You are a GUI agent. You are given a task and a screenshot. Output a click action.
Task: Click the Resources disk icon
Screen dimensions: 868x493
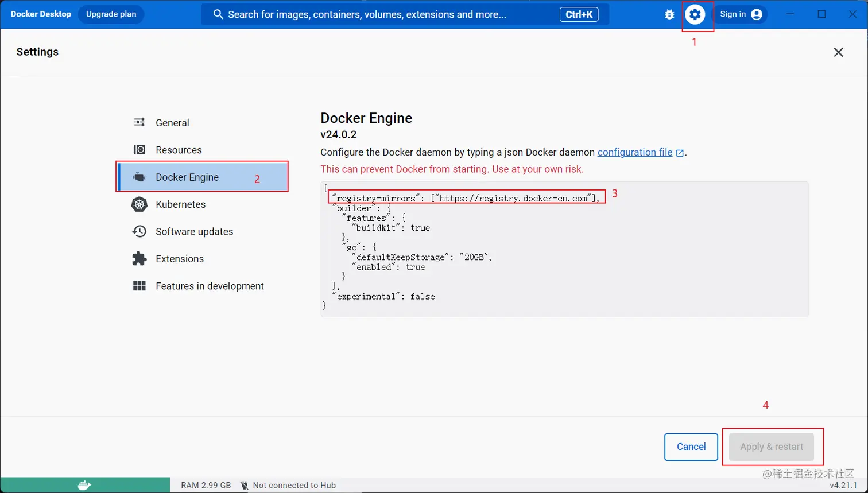[x=139, y=150]
